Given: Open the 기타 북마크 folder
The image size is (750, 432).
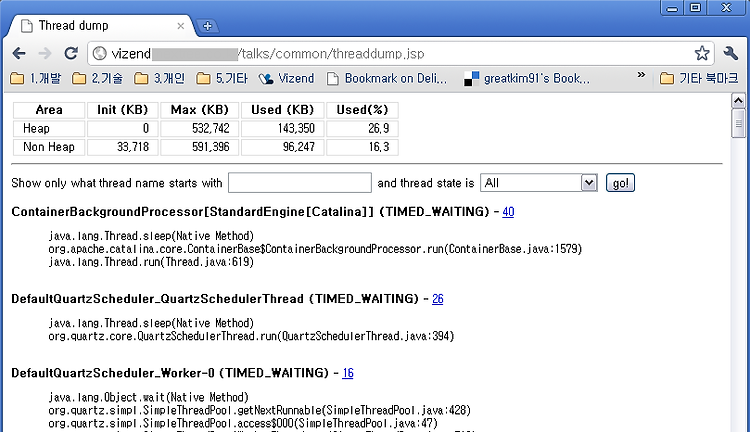Looking at the screenshot, I should [699, 78].
